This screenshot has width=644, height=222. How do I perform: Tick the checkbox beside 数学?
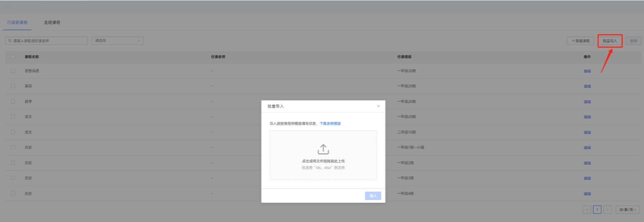(x=13, y=101)
